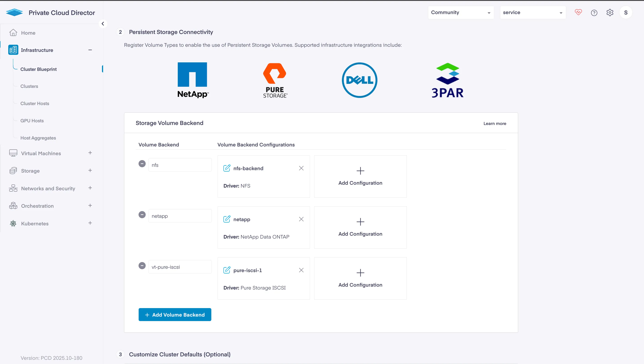Remove the netapp configuration with X
The image size is (644, 364).
301,219
